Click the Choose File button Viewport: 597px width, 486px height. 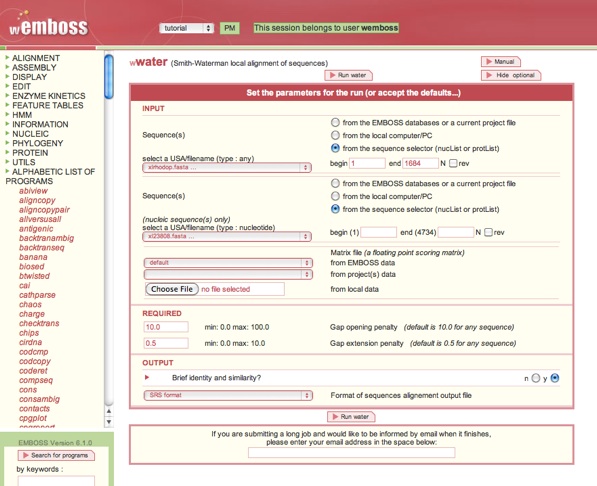tap(172, 289)
